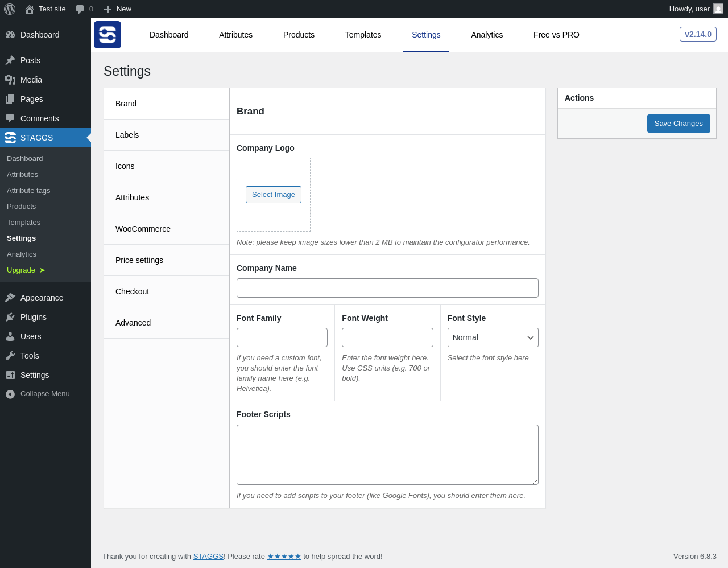
Task: Focus the Footer Scripts textarea
Action: coord(387,455)
